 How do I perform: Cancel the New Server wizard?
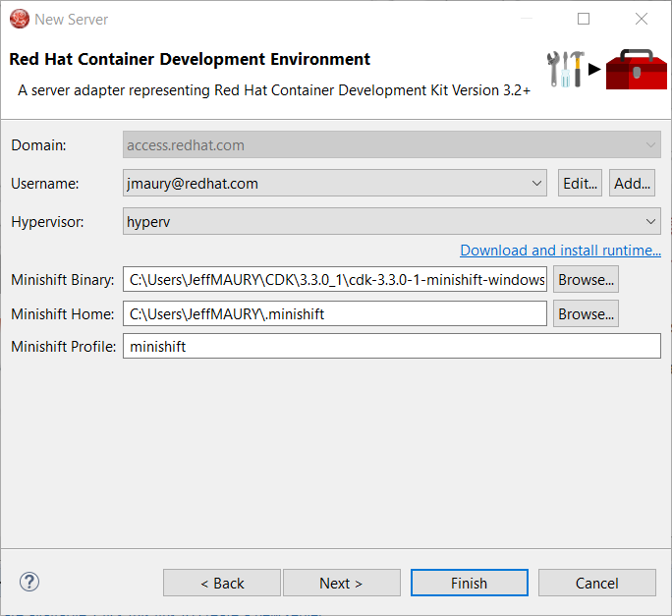pos(596,583)
